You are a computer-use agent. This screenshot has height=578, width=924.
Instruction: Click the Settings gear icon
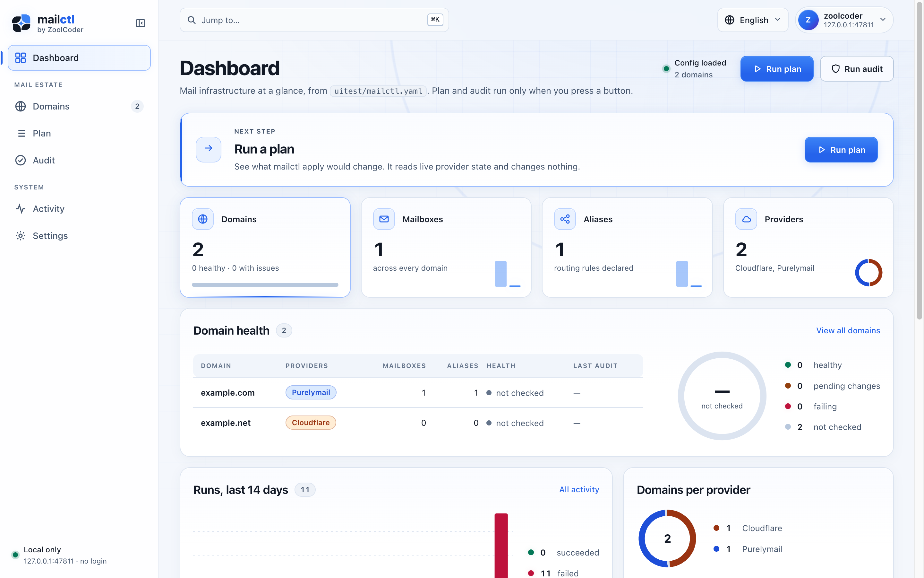(21, 235)
